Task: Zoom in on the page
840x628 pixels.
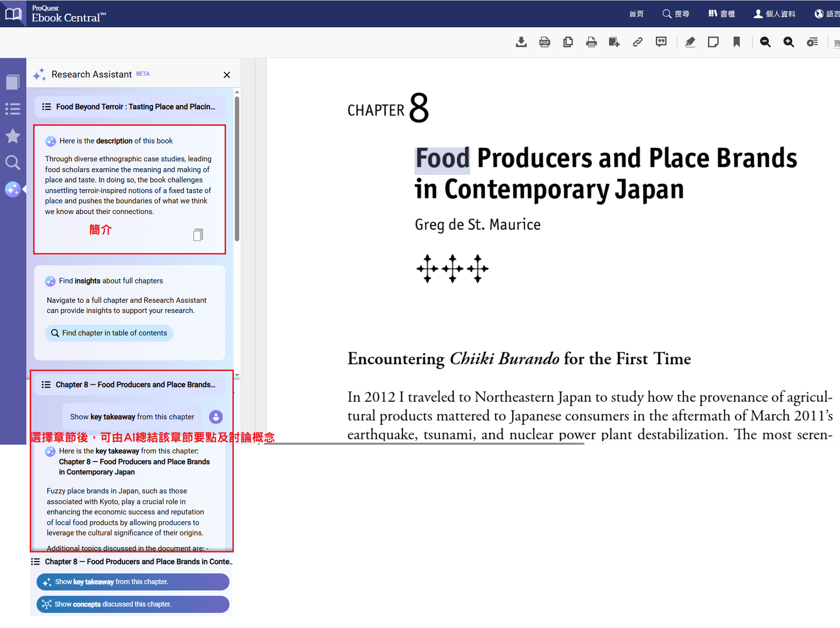Action: point(788,42)
